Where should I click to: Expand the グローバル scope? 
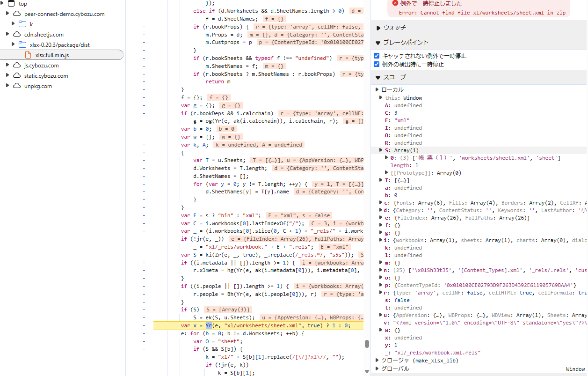pyautogui.click(x=378, y=369)
